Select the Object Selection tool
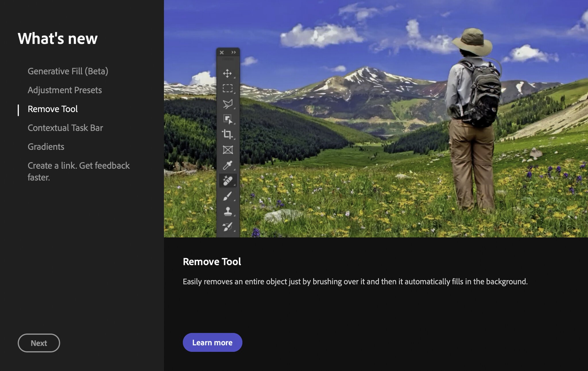 [227, 119]
